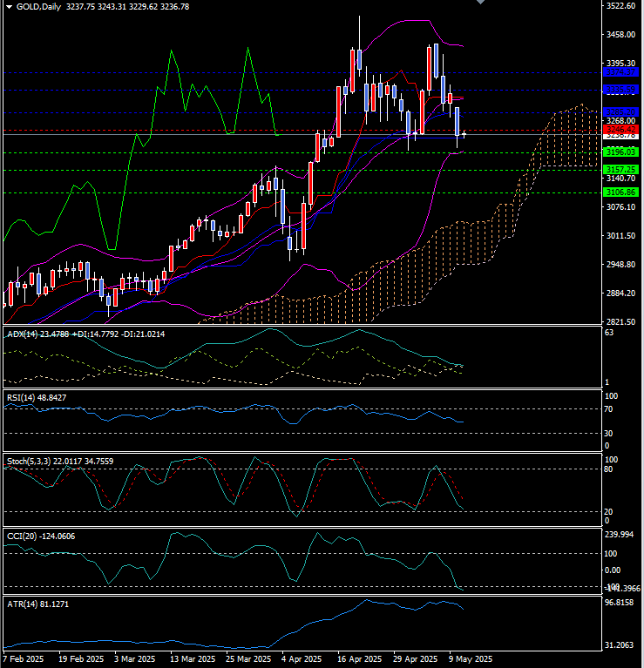
Task: Click the 3 Mar 2025 date label
Action: coord(135,659)
